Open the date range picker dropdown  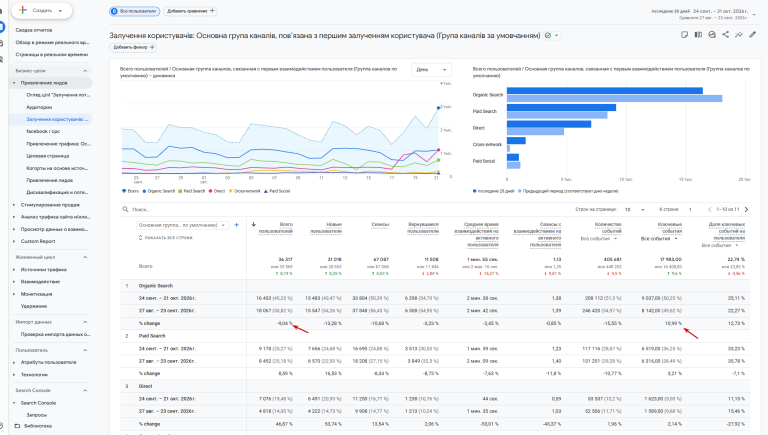pyautogui.click(x=753, y=14)
